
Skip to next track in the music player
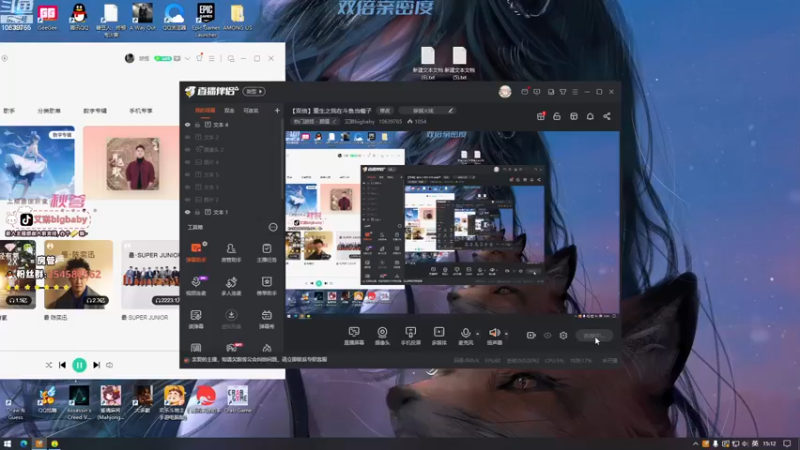96,365
